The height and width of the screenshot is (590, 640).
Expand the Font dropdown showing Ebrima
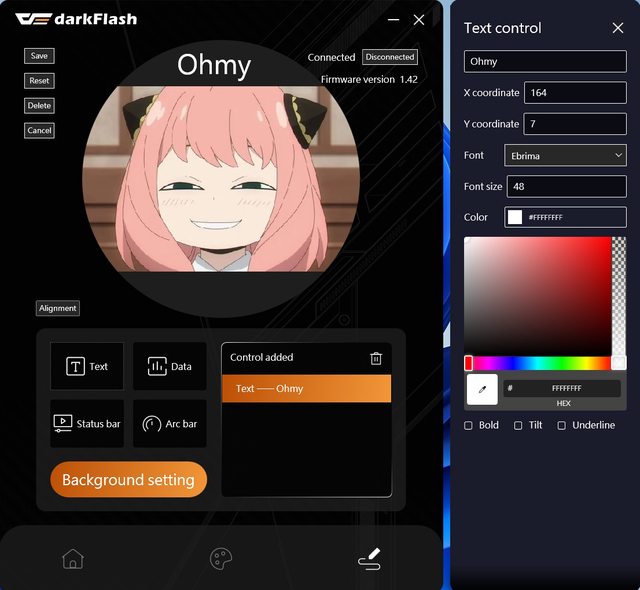[x=565, y=155]
